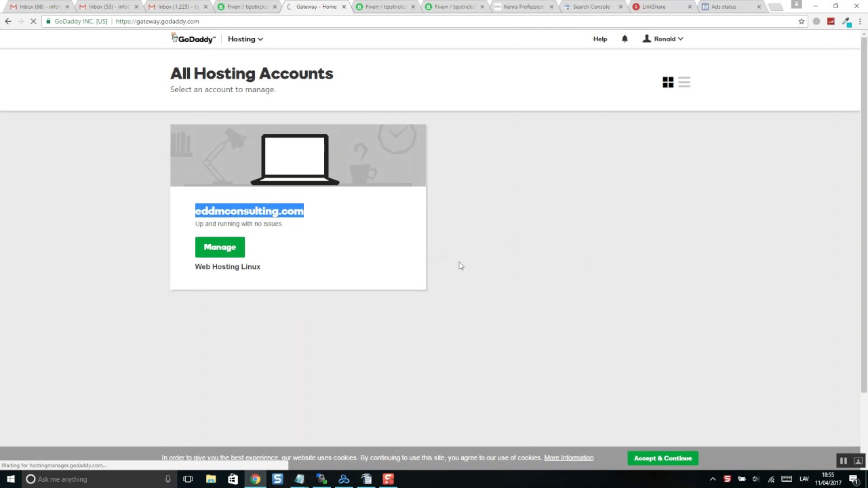Switch to the Inbox (53) Gmail tab

pyautogui.click(x=107, y=7)
